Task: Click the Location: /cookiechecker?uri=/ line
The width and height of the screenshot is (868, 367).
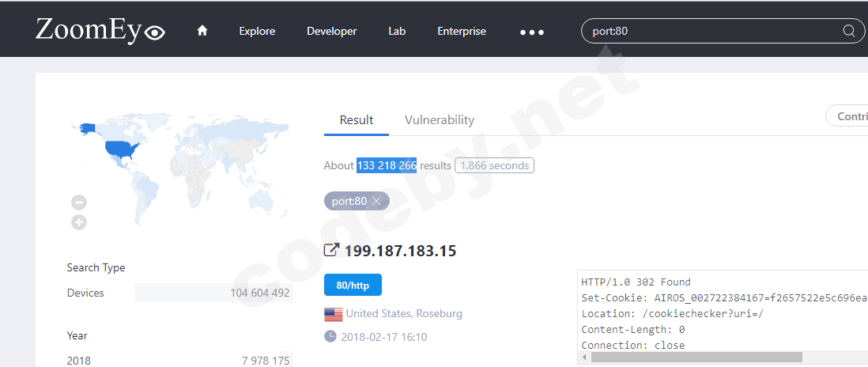Action: 673,314
